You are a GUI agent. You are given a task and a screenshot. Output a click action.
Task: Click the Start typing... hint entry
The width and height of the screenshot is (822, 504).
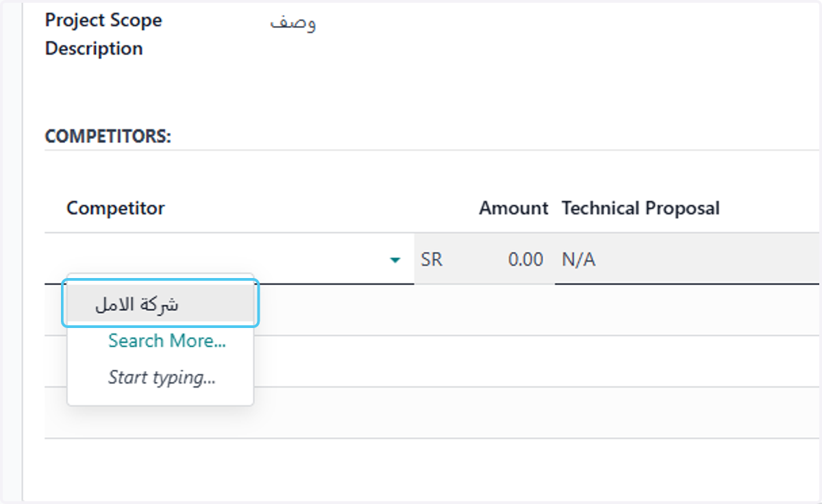(x=162, y=377)
